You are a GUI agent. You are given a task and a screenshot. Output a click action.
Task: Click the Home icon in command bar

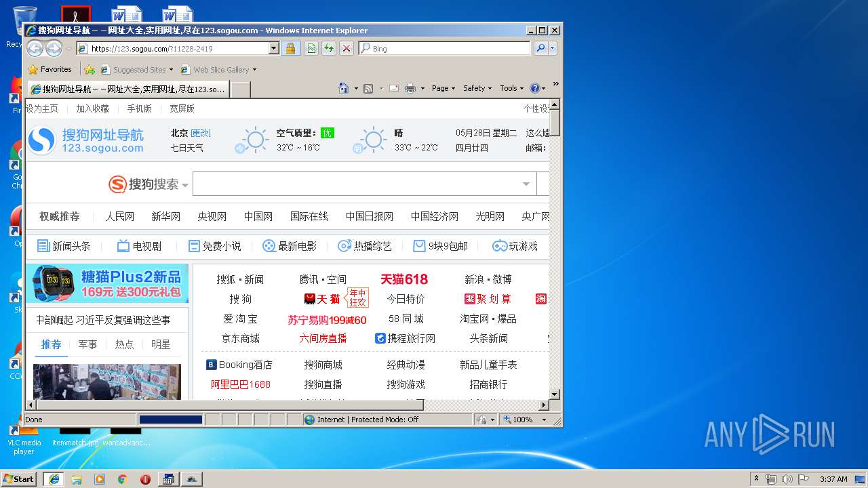click(x=344, y=88)
